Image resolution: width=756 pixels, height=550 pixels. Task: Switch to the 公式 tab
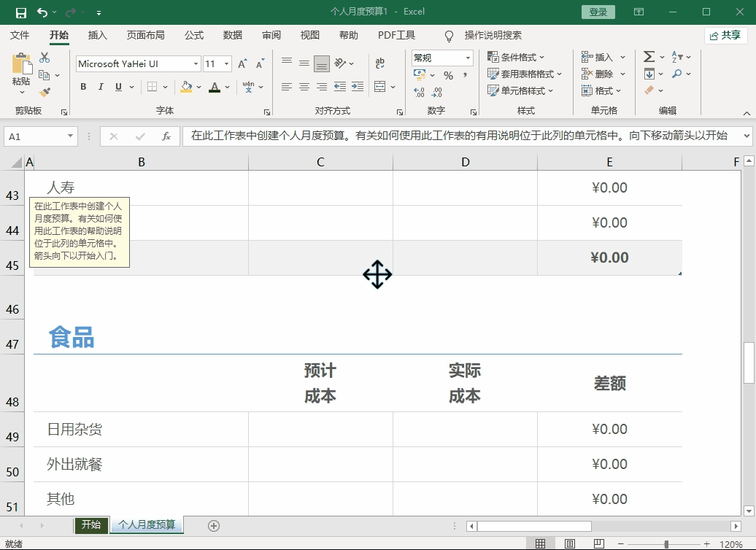tap(194, 35)
